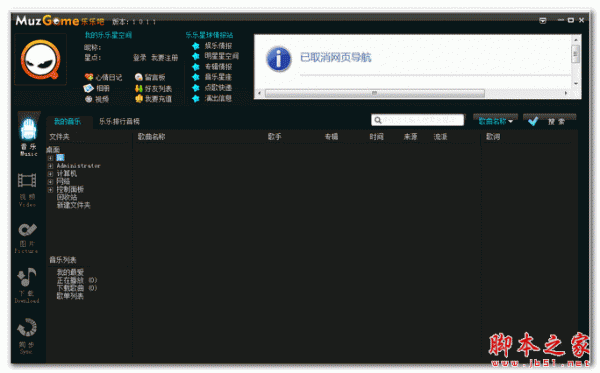The image size is (600, 373).
Task: Click the star icon beside 音乐星座
Action: (x=196, y=77)
